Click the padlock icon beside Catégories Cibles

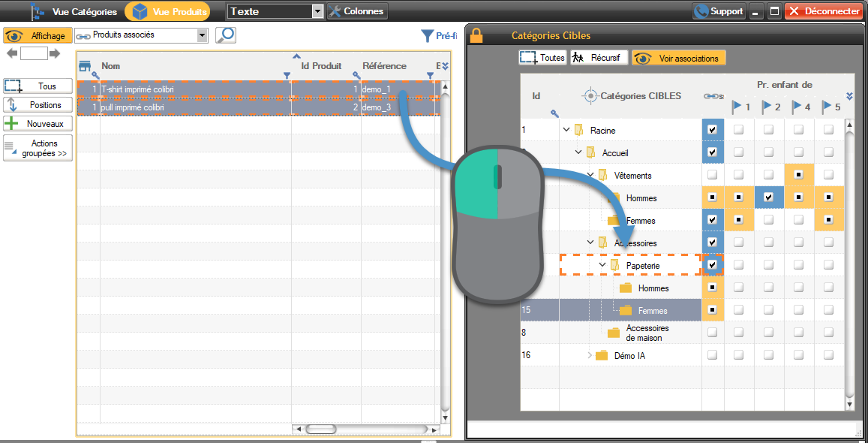coord(476,35)
